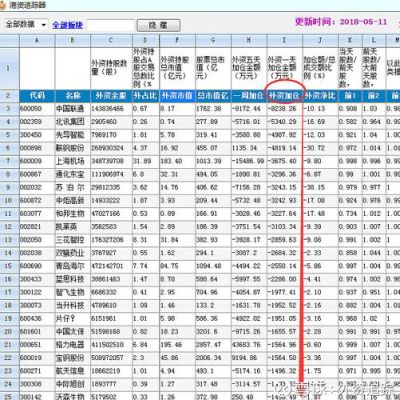This screenshot has width=400, height=400.
Task: Select column D header
Action: pyautogui.click(x=146, y=40)
